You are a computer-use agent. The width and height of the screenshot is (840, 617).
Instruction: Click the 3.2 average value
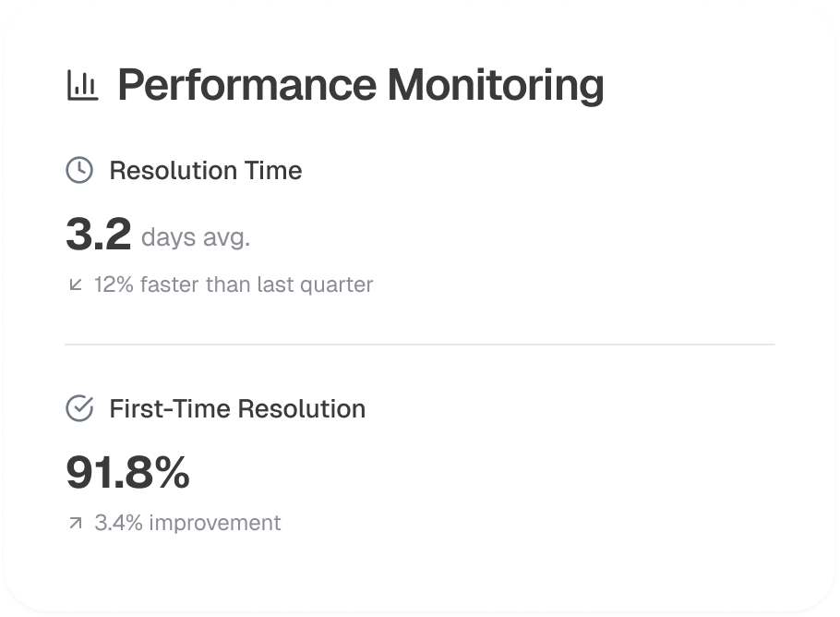pyautogui.click(x=98, y=235)
